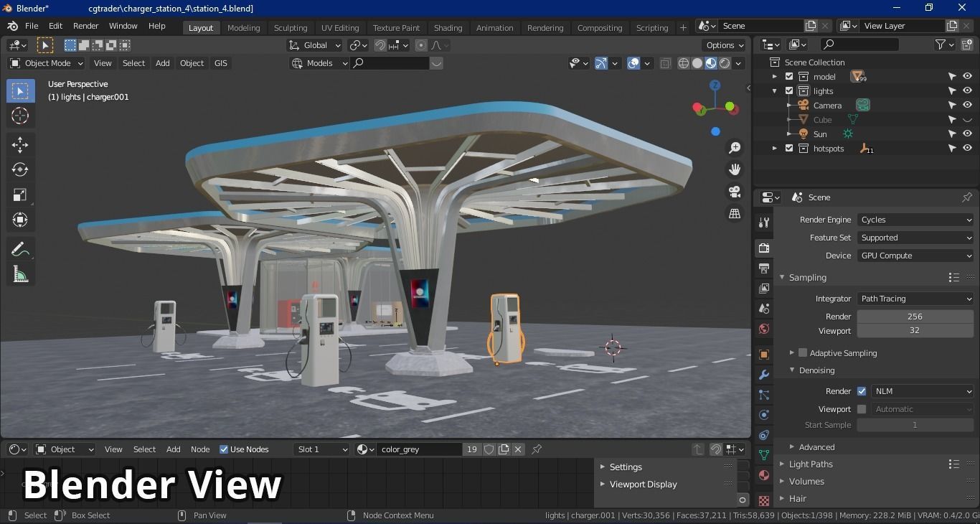Expand the Light Paths panel
This screenshot has width=980, height=524.
(783, 464)
